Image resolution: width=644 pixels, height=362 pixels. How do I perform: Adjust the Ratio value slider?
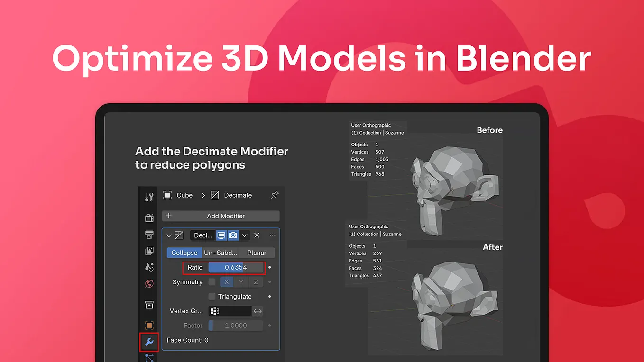pos(235,267)
